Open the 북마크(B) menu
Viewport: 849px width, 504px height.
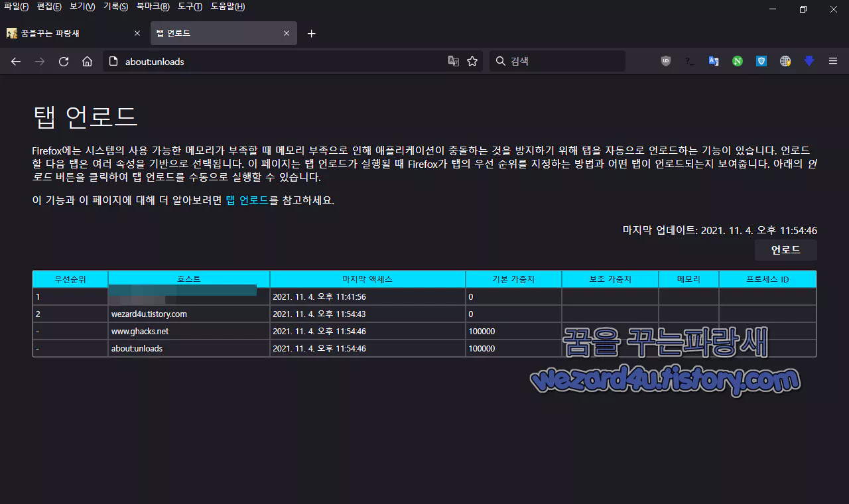[152, 6]
